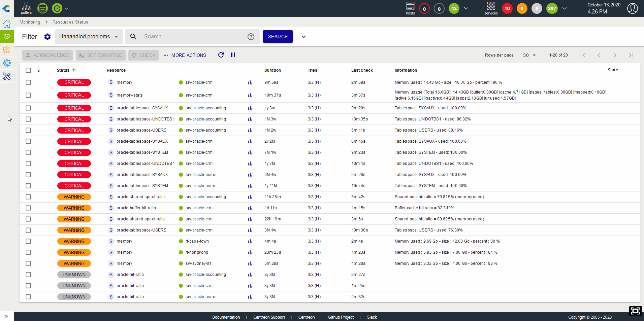
Task: Open the pollers icon in top bar
Action: (x=26, y=8)
